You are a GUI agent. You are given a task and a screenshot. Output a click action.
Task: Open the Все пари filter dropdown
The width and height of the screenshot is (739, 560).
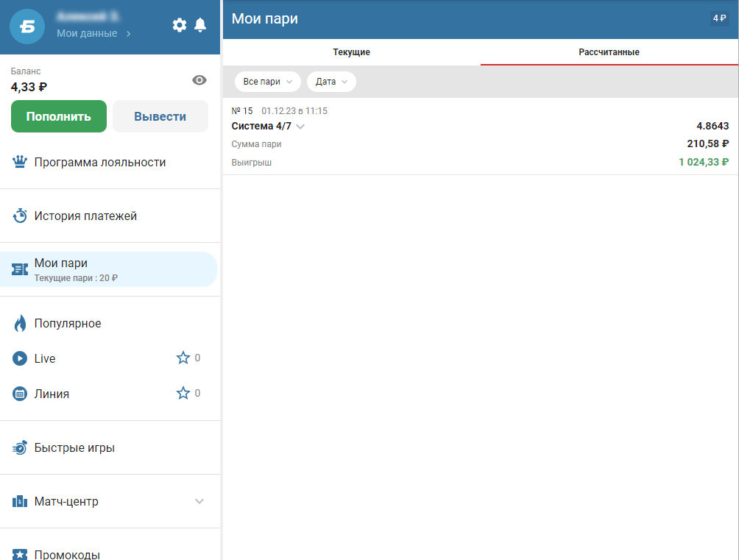(268, 82)
